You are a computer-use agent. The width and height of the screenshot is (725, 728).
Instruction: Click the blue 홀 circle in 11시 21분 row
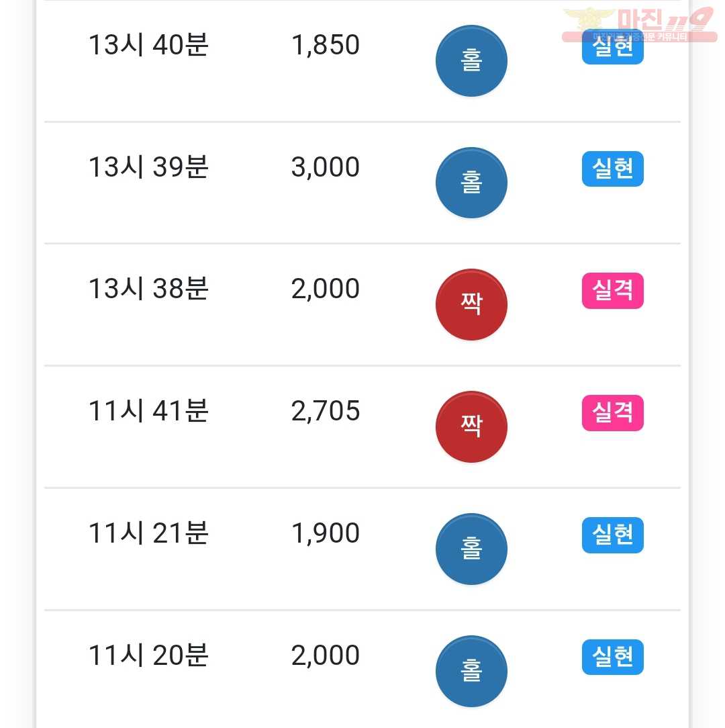point(471,549)
